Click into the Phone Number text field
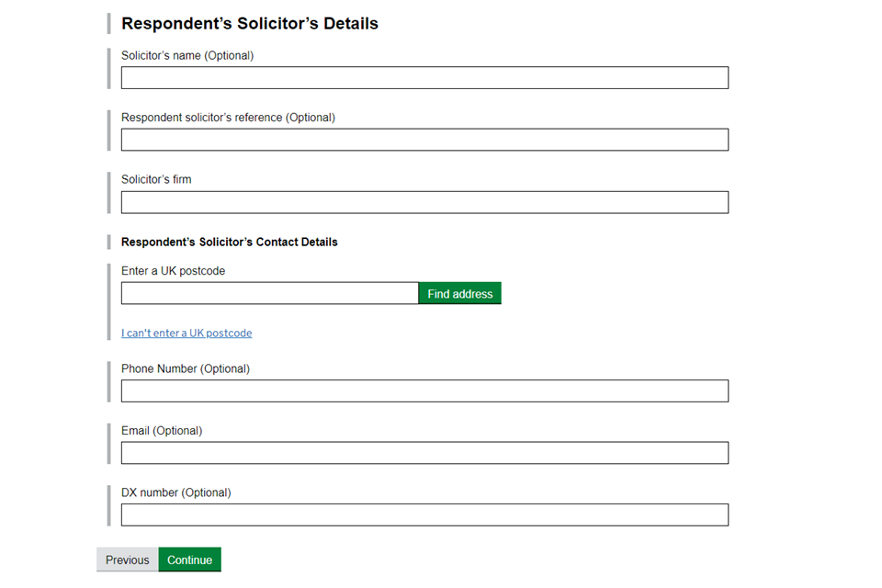Image resolution: width=882 pixels, height=588 pixels. coord(424,391)
